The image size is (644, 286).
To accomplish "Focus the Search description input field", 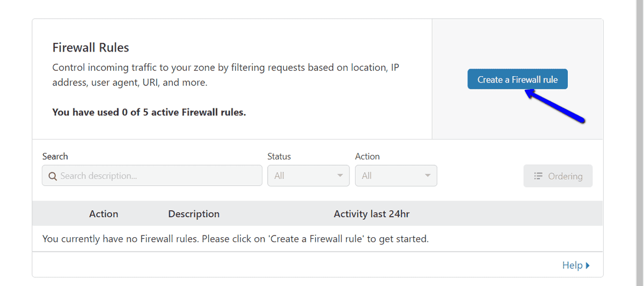I will [x=152, y=175].
